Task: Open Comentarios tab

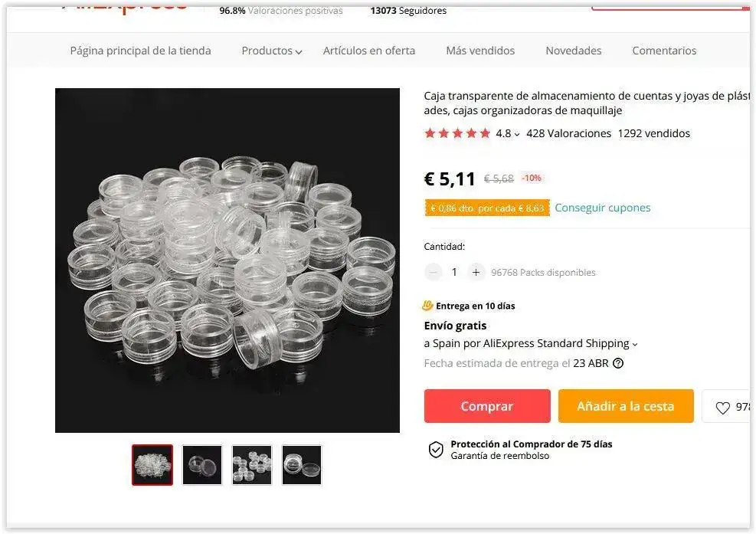Action: point(664,51)
